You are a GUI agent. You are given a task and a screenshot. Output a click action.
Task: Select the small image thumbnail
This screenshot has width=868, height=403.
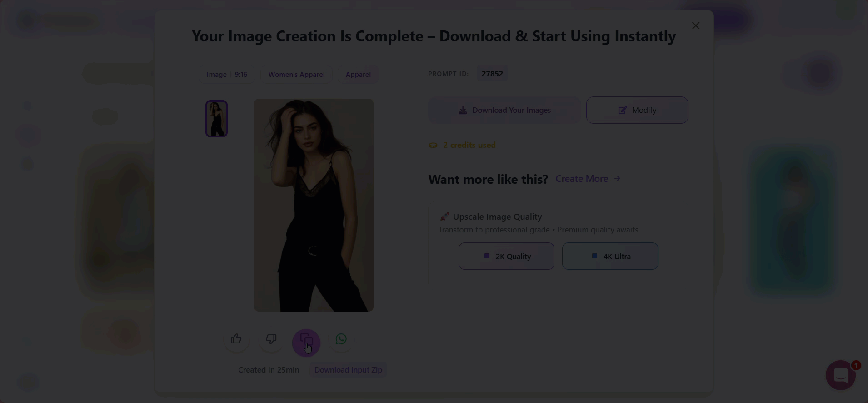point(216,119)
